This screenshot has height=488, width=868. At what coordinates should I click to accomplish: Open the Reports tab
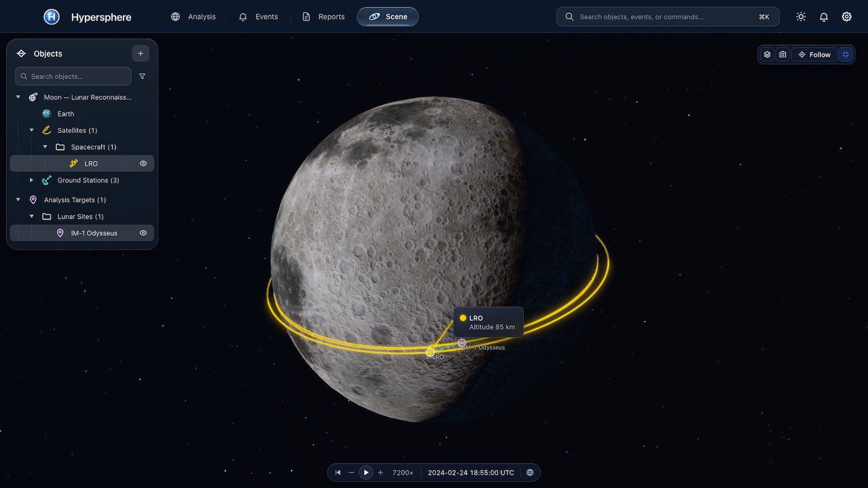click(x=323, y=17)
